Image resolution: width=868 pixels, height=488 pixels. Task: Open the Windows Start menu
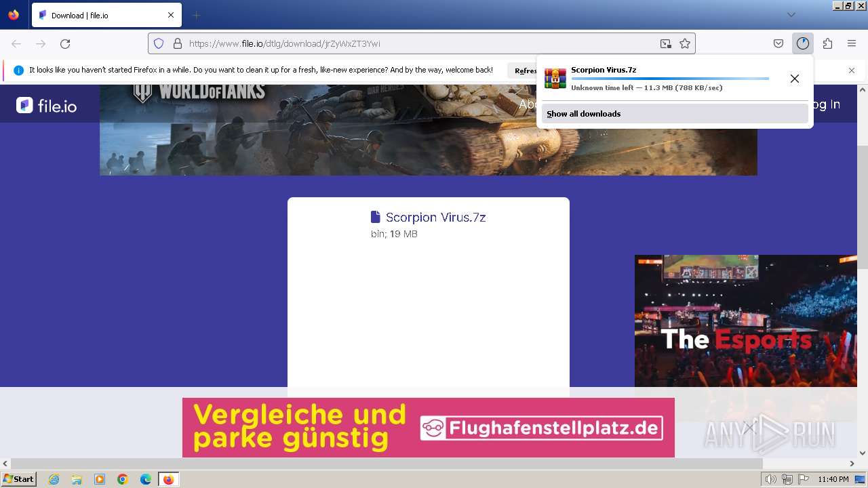pyautogui.click(x=19, y=479)
